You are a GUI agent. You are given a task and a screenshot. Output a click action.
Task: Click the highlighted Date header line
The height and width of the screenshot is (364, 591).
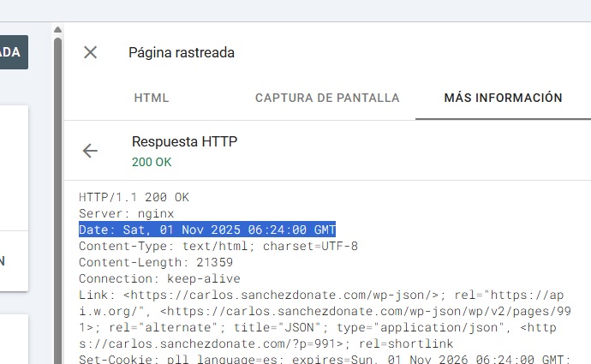(x=207, y=230)
